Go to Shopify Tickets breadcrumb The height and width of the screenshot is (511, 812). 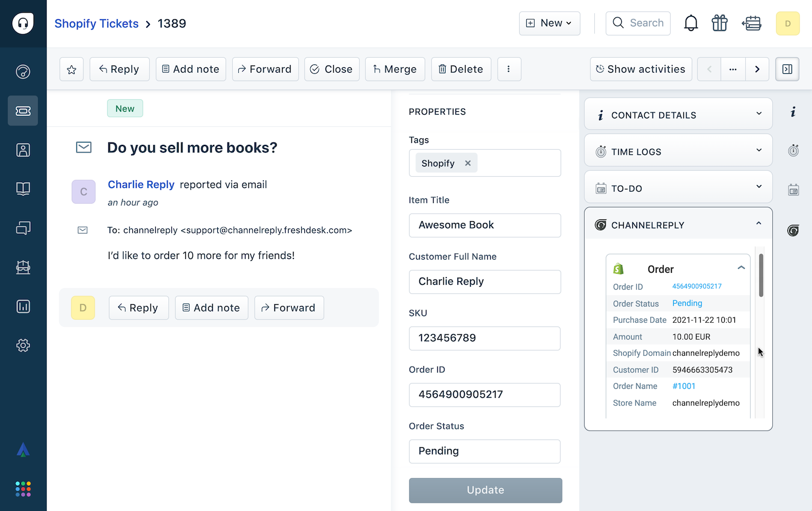[x=96, y=23]
